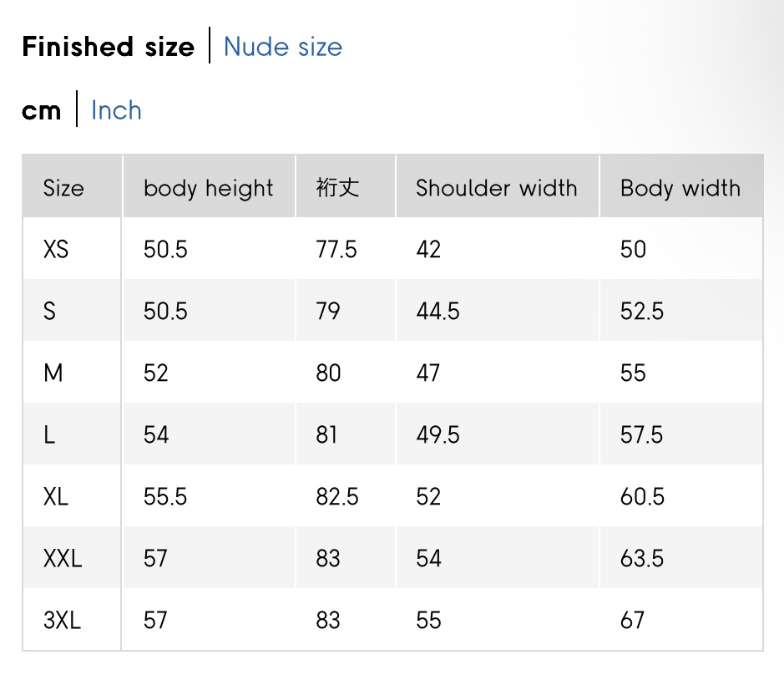This screenshot has width=784, height=675.
Task: Select the XXL size row label
Action: 63,558
